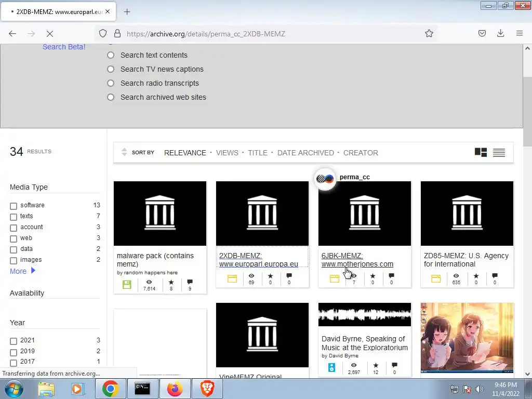Open Firefox downloads panel
The width and height of the screenshot is (532, 399).
[x=500, y=34]
